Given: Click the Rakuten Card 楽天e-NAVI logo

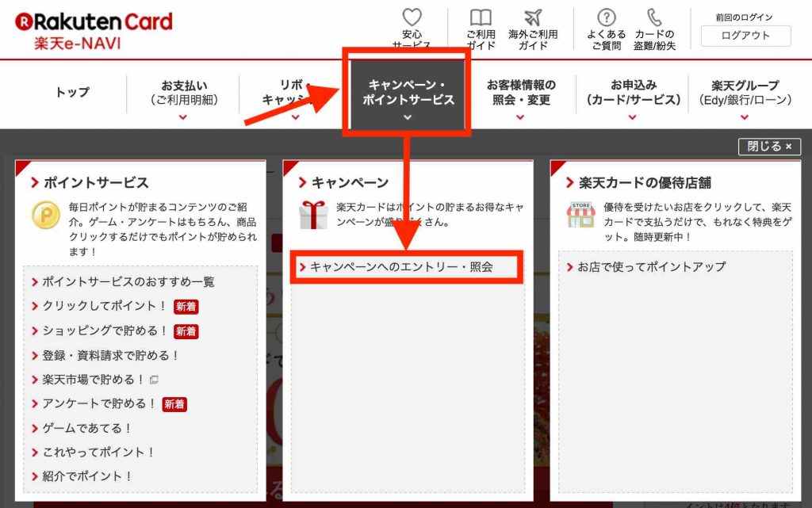Looking at the screenshot, I should [x=94, y=31].
